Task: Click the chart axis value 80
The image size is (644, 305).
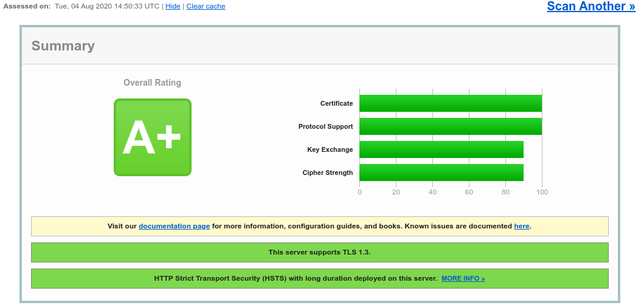Action: pyautogui.click(x=505, y=192)
